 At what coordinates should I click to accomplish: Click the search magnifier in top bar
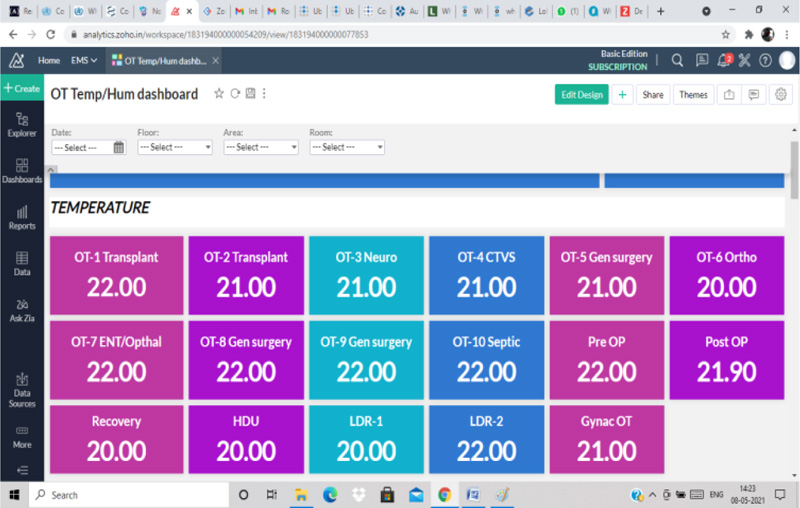[677, 60]
